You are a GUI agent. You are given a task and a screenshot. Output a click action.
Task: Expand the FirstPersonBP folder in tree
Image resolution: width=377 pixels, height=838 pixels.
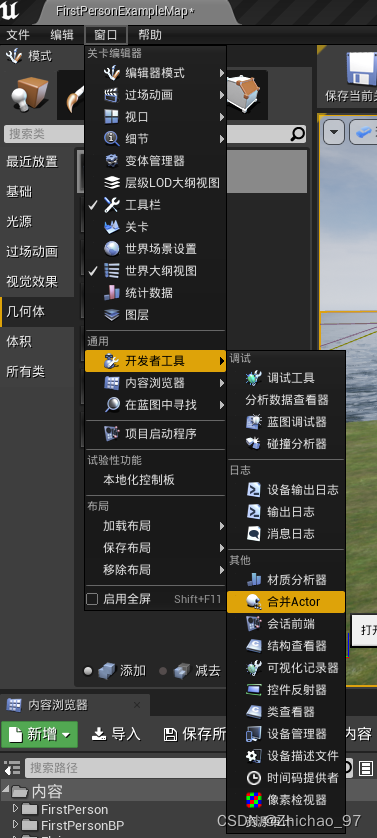point(15,824)
